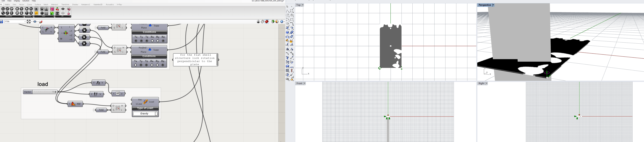The width and height of the screenshot is (644, 142).
Task: Click the orange document preview settings sphere
Action: [277, 22]
